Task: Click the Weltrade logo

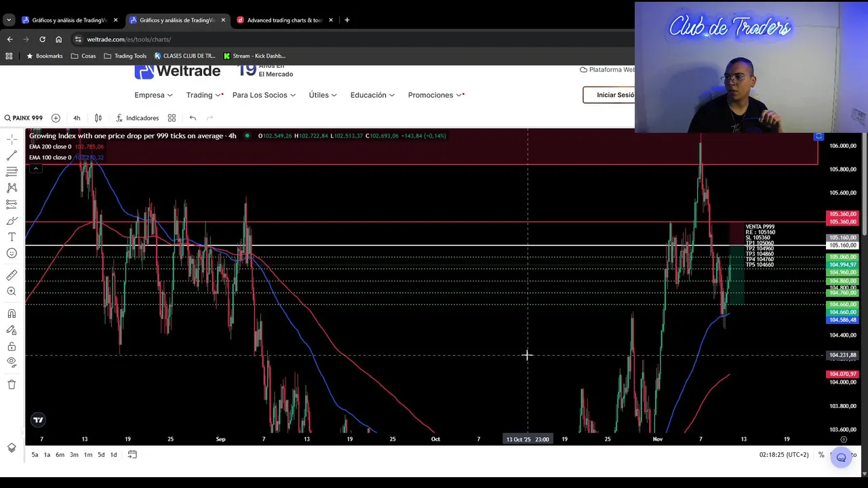Action: tap(178, 70)
